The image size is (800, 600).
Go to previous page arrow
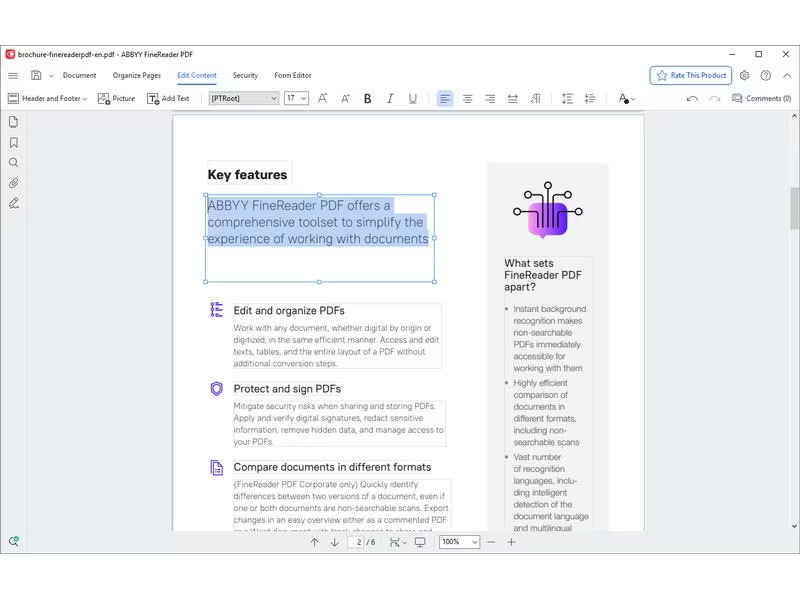coord(314,542)
